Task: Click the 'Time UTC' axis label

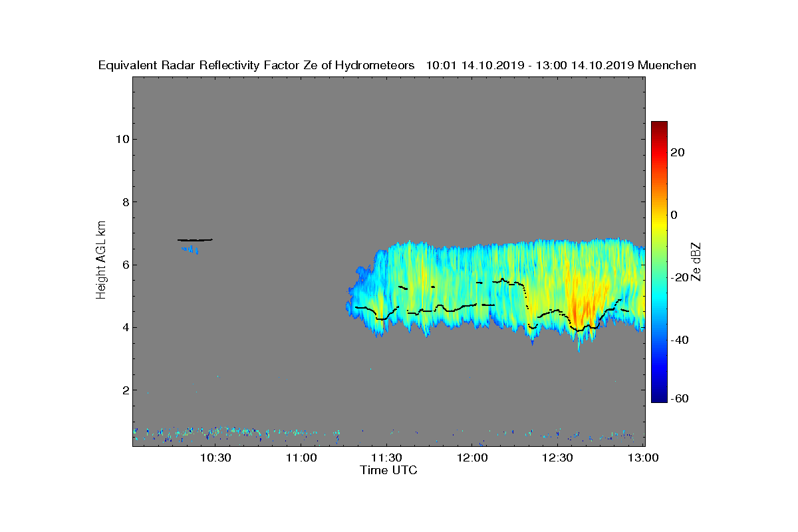Action: 388,470
